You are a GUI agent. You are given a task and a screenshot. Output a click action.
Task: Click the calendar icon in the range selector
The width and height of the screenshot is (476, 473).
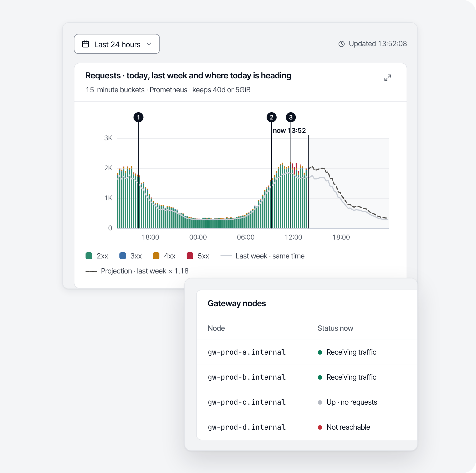[86, 44]
